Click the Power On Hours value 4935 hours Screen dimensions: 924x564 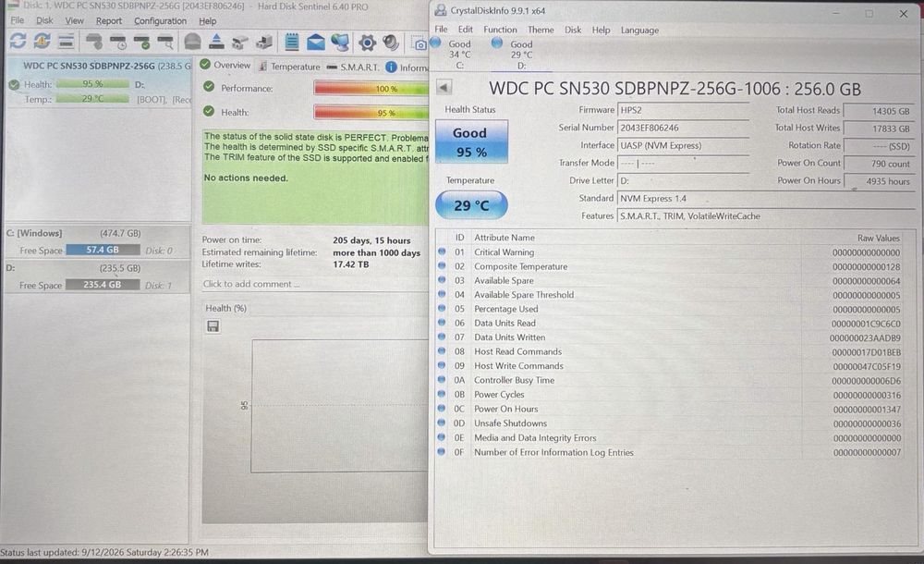point(878,181)
